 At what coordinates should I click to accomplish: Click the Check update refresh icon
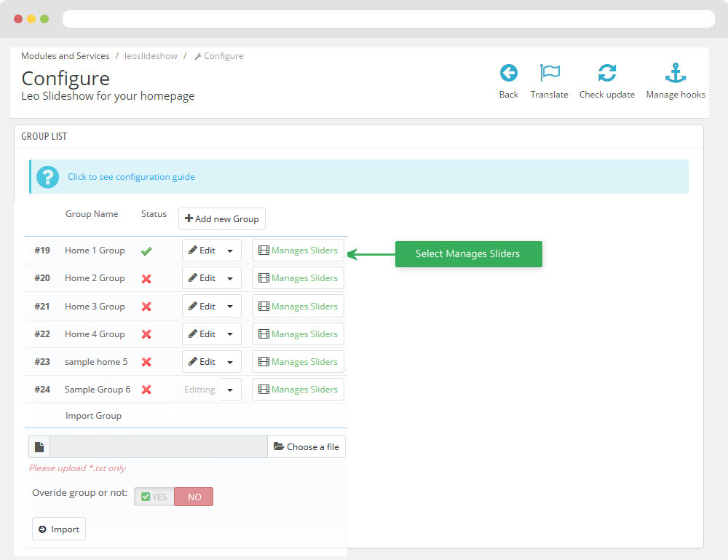[x=606, y=74]
